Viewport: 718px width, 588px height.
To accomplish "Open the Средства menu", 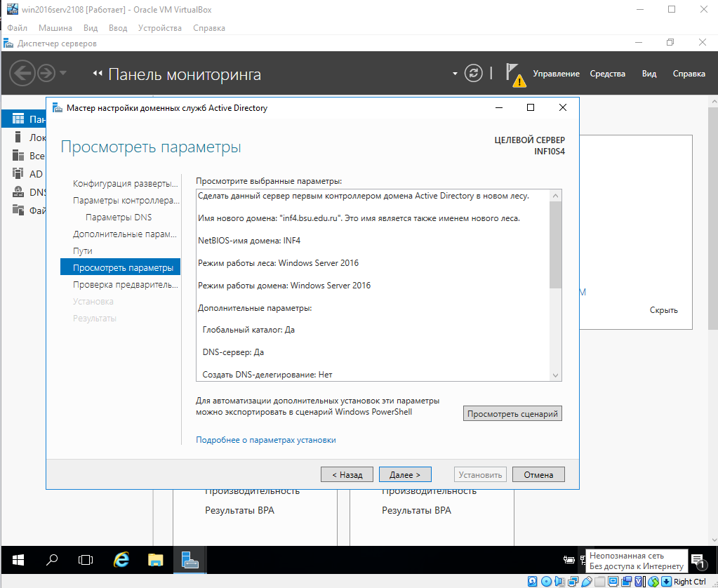I will point(607,74).
